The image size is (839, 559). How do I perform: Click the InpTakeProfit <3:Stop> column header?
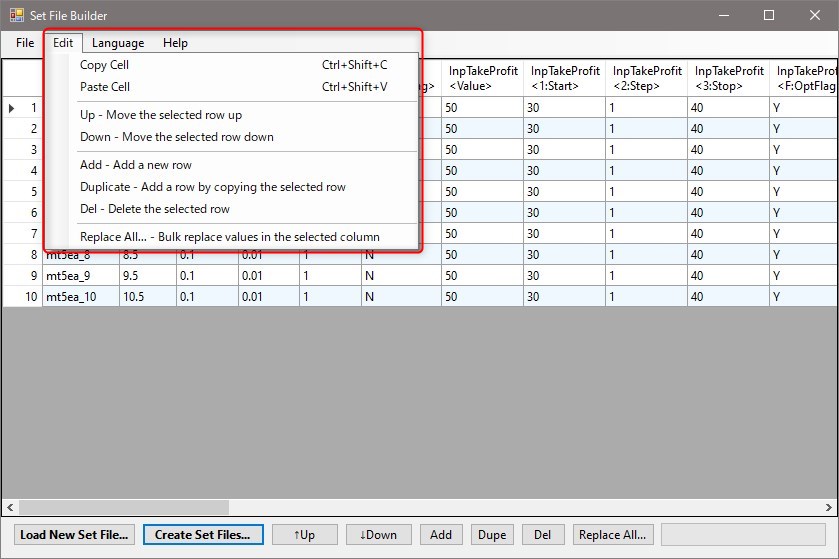[728, 78]
